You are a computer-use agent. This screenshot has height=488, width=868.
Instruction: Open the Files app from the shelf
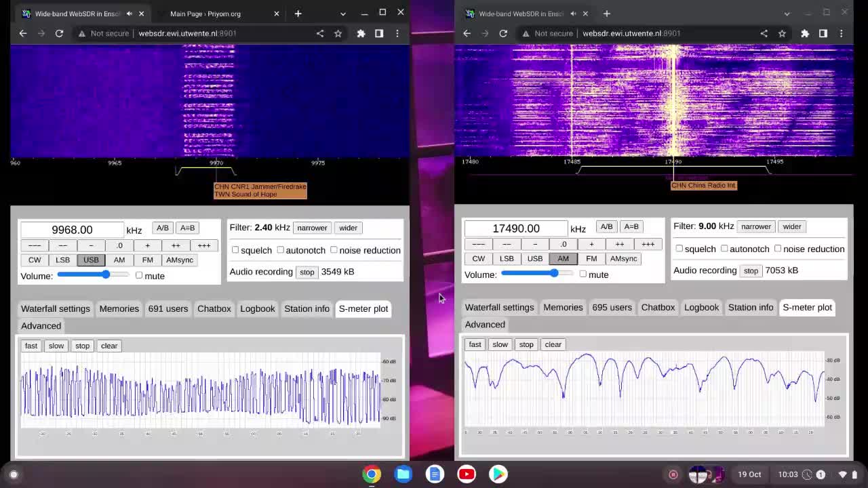(403, 474)
